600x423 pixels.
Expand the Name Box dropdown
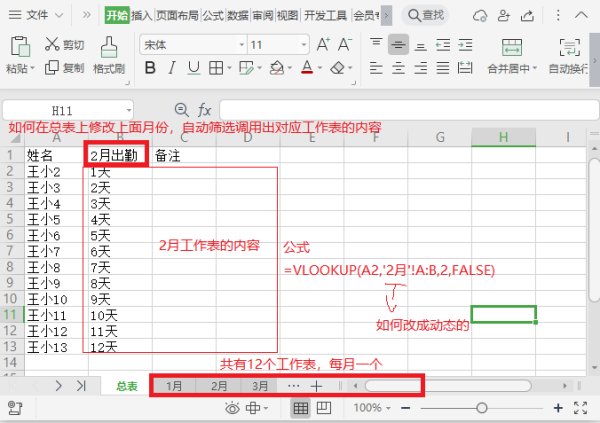[x=129, y=111]
